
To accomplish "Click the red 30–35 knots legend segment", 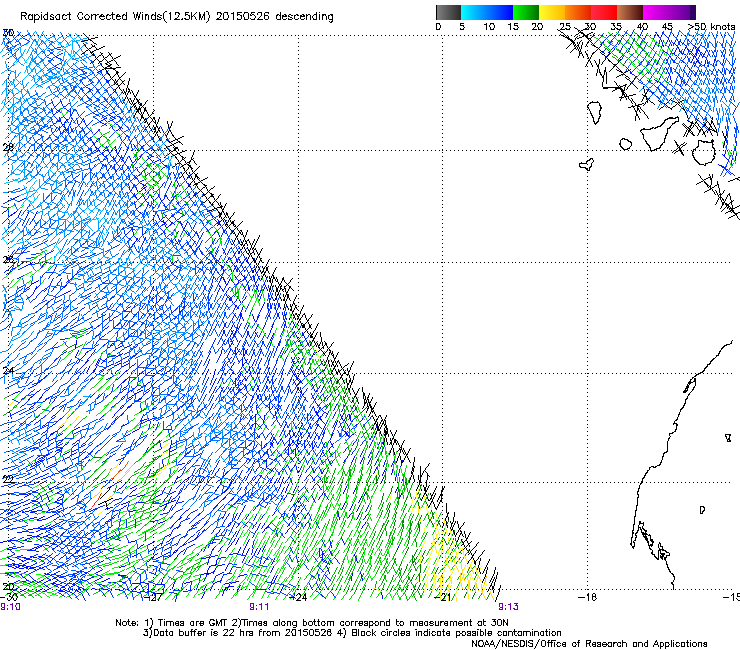I will pos(604,12).
